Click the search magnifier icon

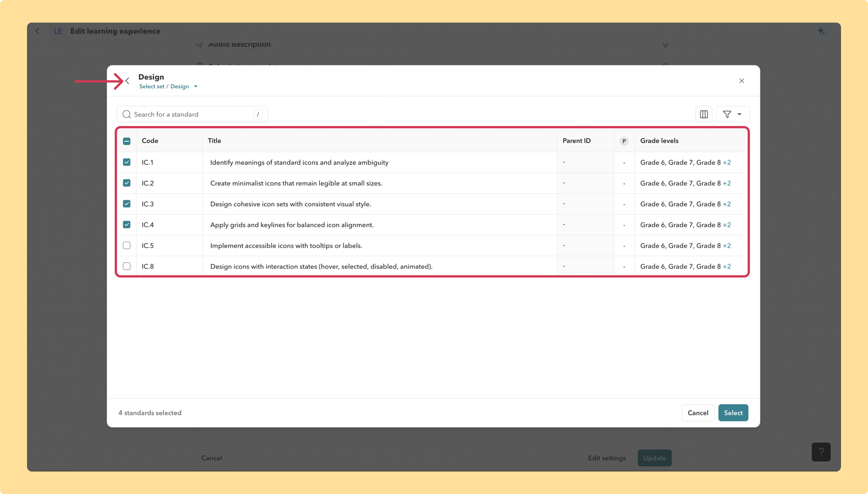[x=127, y=114]
